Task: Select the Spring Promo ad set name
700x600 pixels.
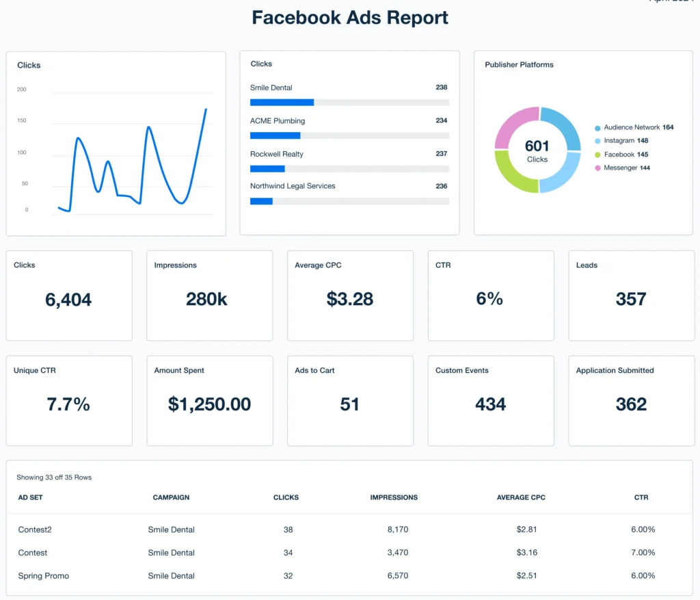Action: pos(43,576)
